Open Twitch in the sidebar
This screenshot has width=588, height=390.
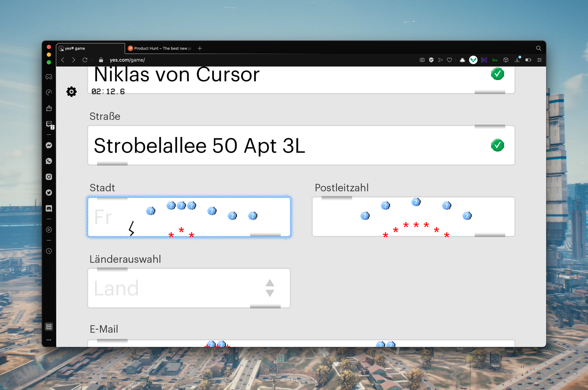coord(49,124)
